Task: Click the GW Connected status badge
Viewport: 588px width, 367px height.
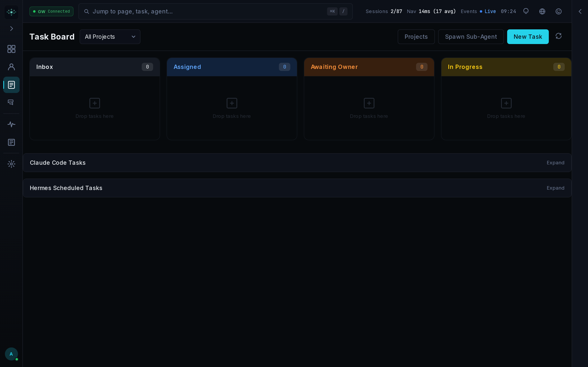Action: tap(51, 11)
